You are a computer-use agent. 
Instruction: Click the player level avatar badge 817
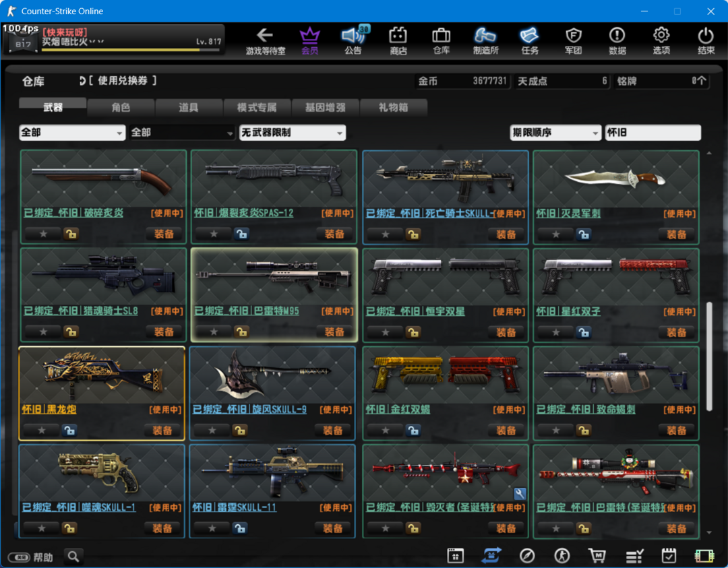pos(22,42)
